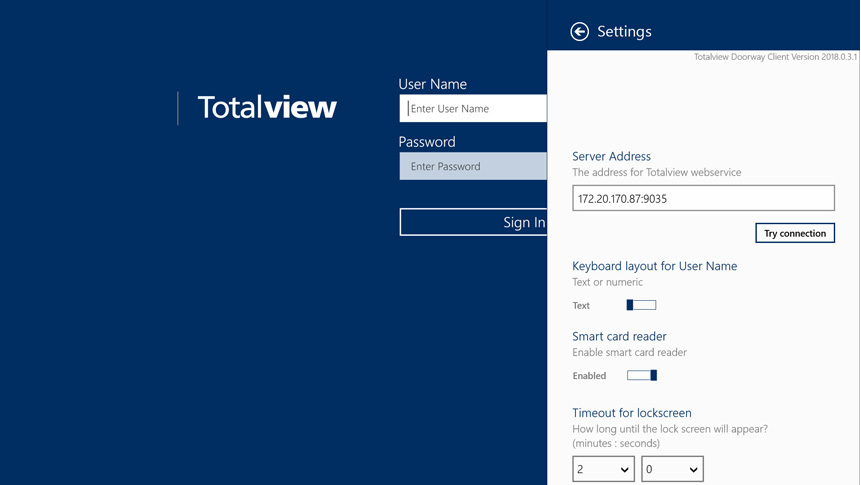Image resolution: width=861 pixels, height=485 pixels.
Task: Click the 'Text or numeric' description
Action: click(x=607, y=282)
